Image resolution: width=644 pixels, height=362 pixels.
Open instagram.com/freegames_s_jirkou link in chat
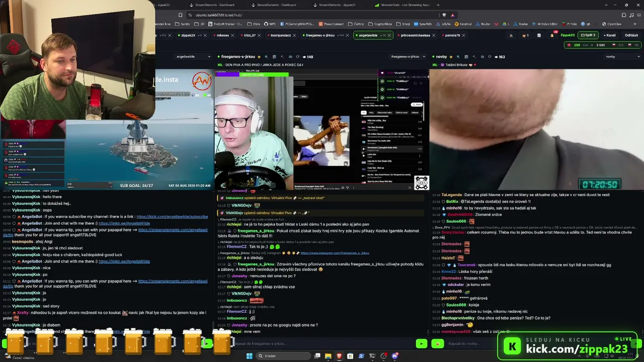(x=335, y=253)
